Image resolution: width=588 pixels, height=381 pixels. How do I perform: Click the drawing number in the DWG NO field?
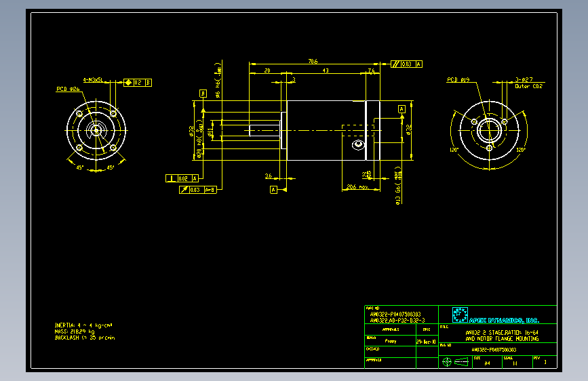[494, 350]
